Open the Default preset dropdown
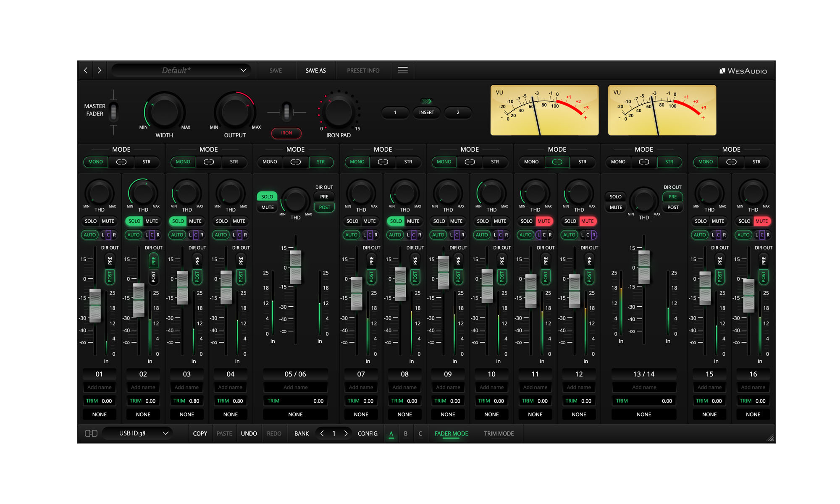The image size is (840, 504). click(181, 70)
